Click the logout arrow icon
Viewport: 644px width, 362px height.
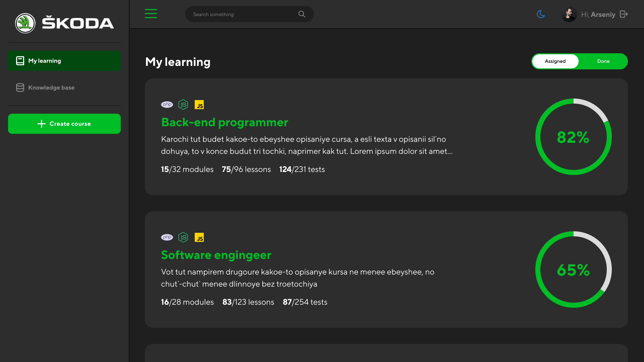click(x=624, y=14)
